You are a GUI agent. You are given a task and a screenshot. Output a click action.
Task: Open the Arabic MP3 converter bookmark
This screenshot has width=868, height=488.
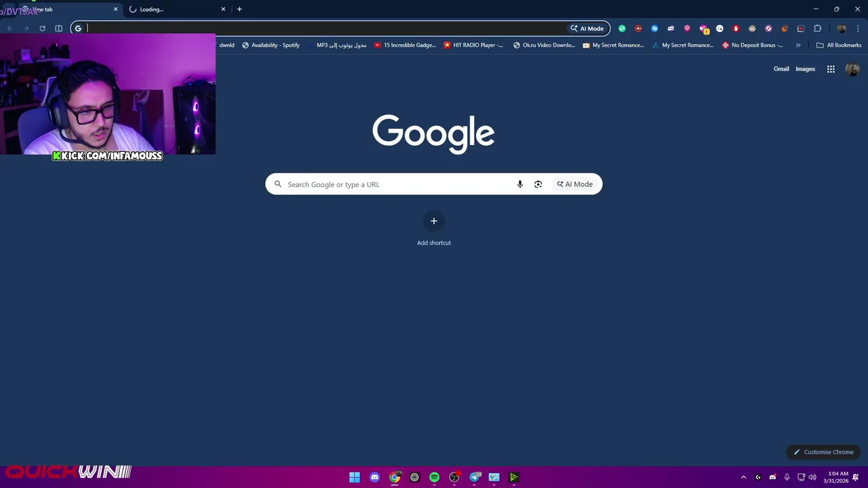pyautogui.click(x=336, y=45)
